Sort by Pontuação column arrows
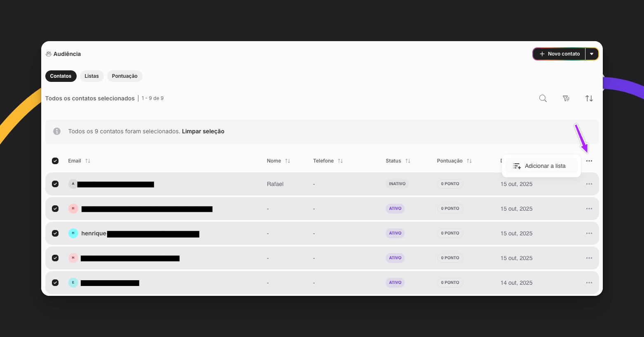Screen dimensions: 644x337 469,161
